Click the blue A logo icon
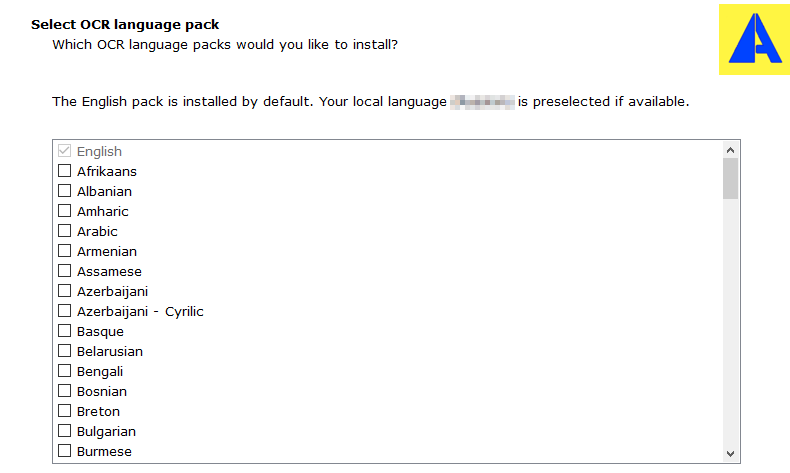790x473 pixels. pos(754,39)
